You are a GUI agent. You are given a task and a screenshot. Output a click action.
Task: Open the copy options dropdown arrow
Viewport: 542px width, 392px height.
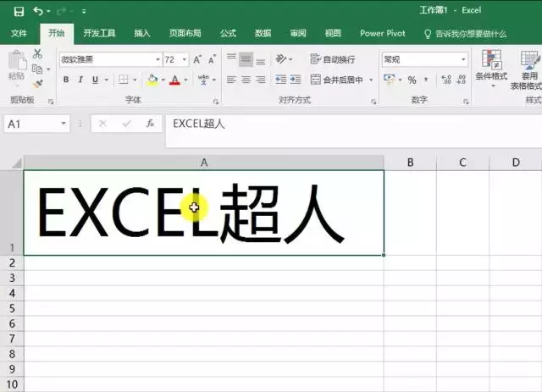48,69
